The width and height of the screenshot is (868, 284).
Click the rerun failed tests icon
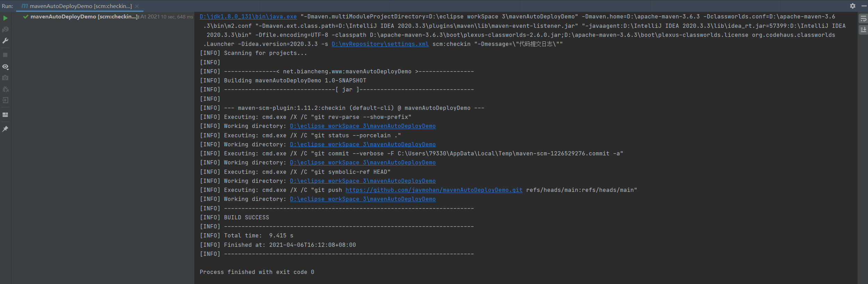point(5,30)
